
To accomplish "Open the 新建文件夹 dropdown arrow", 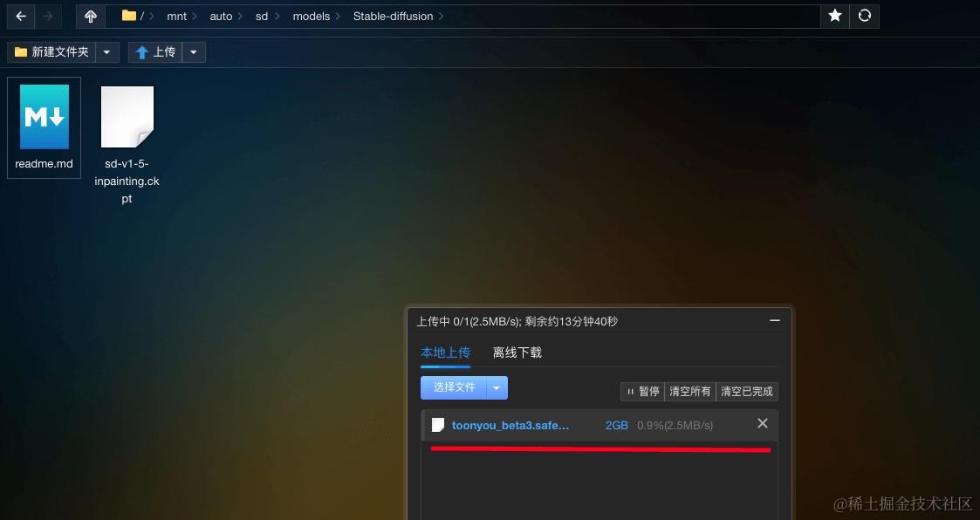I will click(106, 51).
